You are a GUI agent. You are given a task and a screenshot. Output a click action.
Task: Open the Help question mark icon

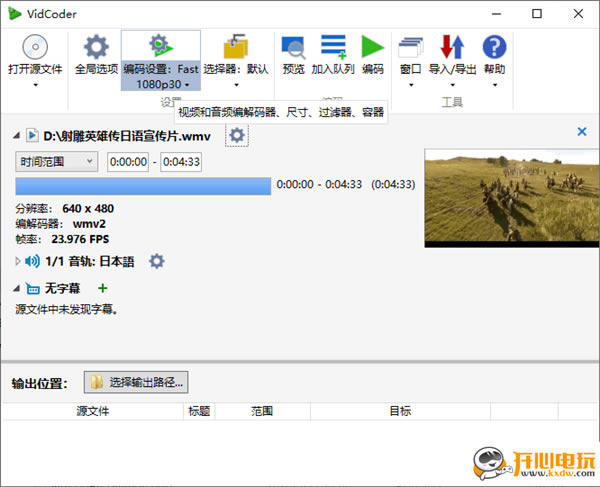[x=494, y=48]
